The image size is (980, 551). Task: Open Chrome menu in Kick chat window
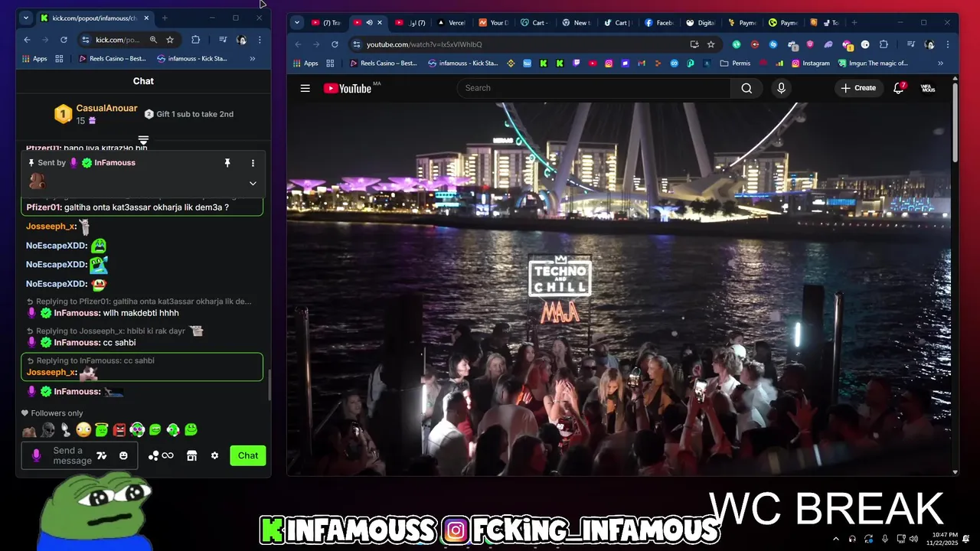(260, 40)
